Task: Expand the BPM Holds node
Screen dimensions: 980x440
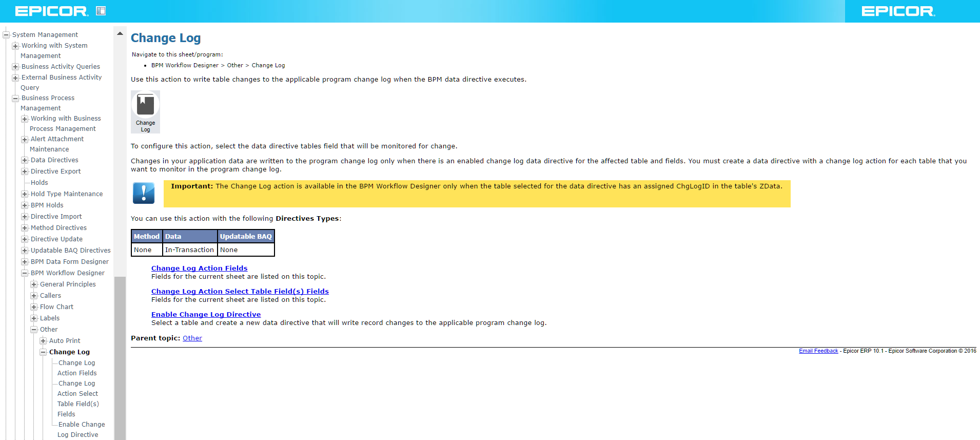Action: click(x=25, y=205)
